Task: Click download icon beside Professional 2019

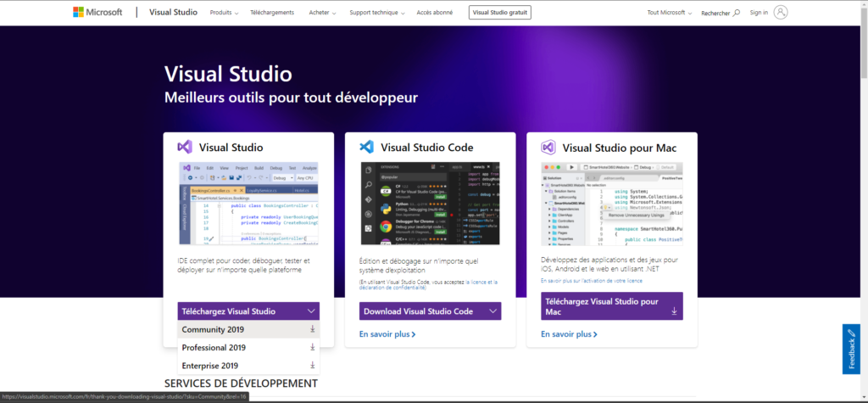Action: click(x=312, y=348)
